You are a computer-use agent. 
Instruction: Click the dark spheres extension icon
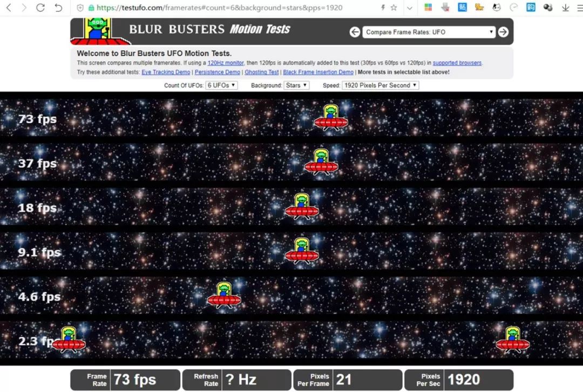click(x=548, y=8)
